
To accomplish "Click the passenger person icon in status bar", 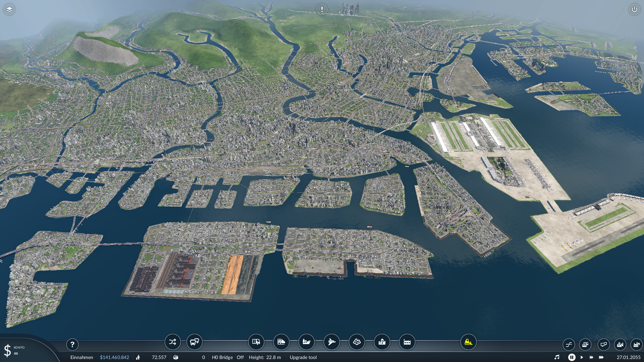I will (x=138, y=357).
